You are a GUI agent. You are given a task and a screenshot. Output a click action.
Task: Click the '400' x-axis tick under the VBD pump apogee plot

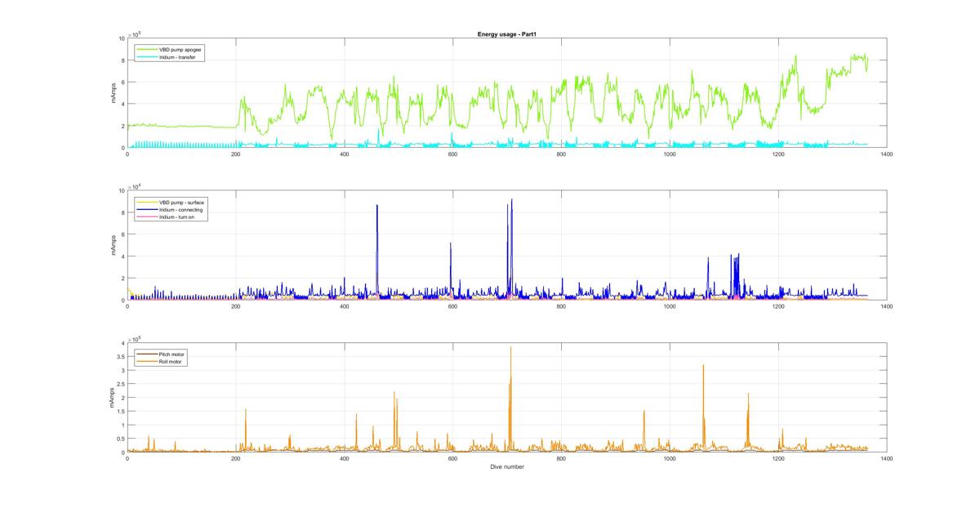pyautogui.click(x=344, y=155)
